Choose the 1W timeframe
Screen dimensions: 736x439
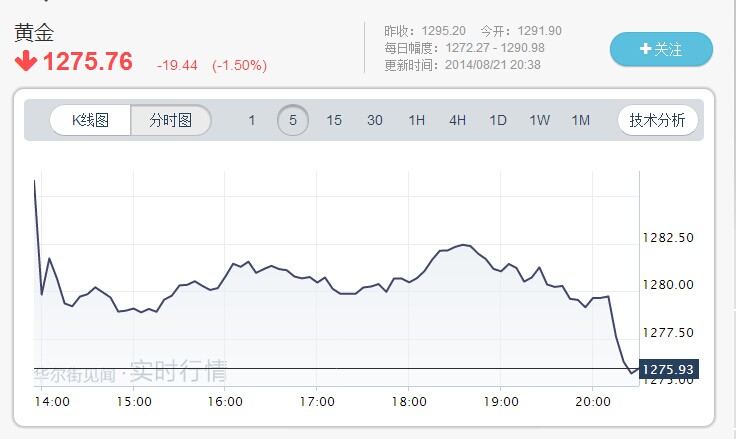540,121
